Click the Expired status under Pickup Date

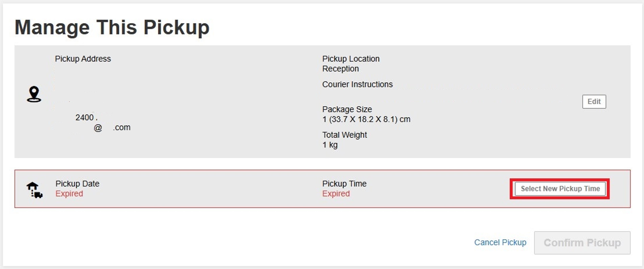(69, 194)
